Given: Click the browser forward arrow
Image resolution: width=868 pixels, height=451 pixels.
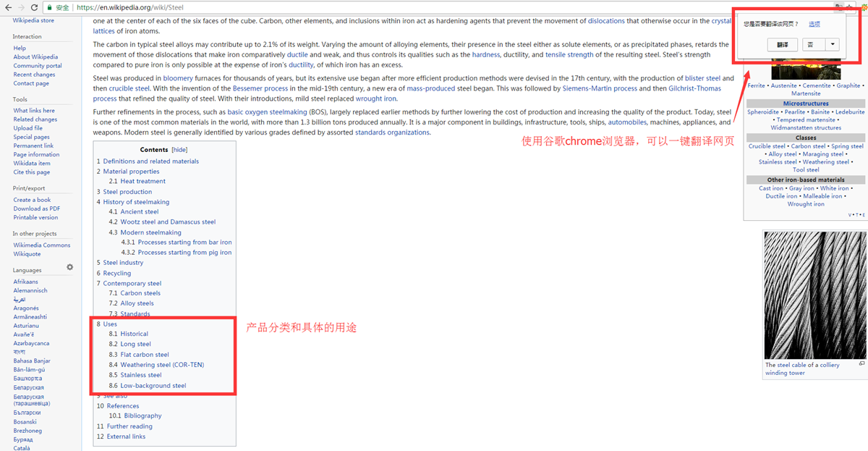Looking at the screenshot, I should pos(21,7).
